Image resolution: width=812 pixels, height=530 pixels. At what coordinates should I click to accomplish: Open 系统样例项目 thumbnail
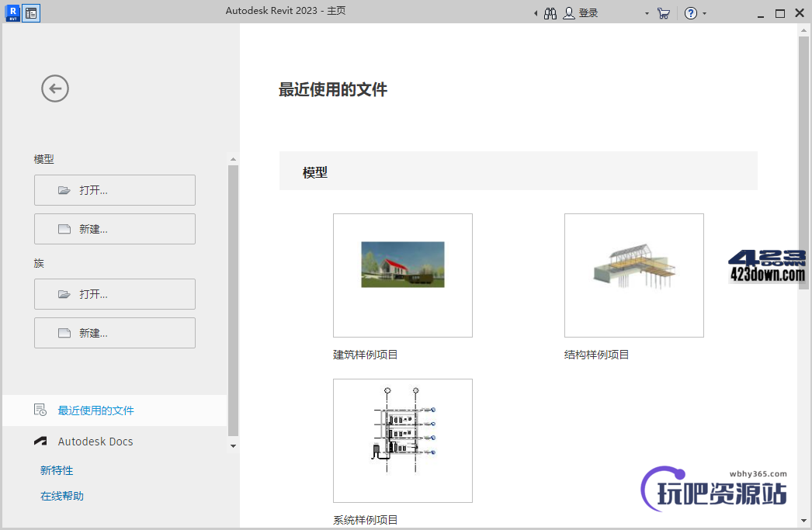[x=402, y=441]
